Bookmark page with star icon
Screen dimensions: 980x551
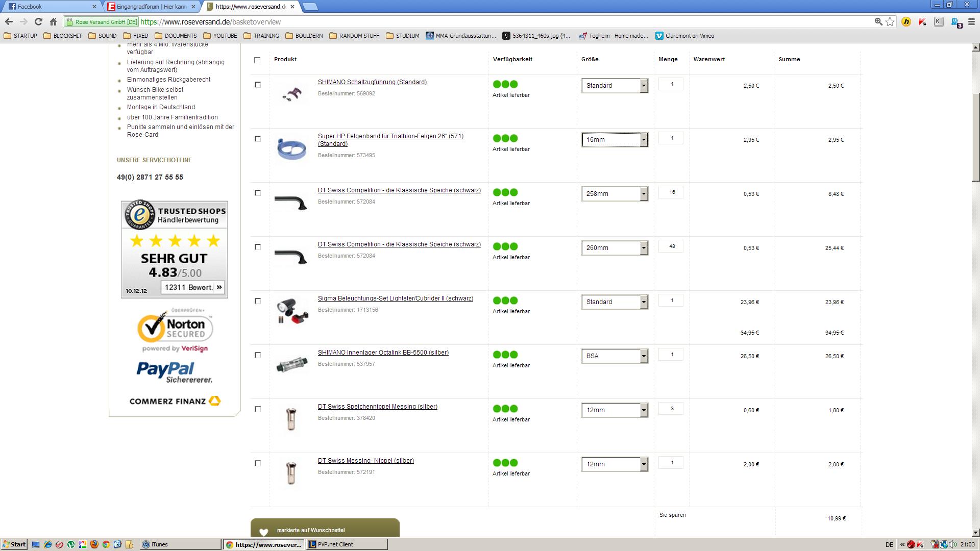(x=890, y=21)
